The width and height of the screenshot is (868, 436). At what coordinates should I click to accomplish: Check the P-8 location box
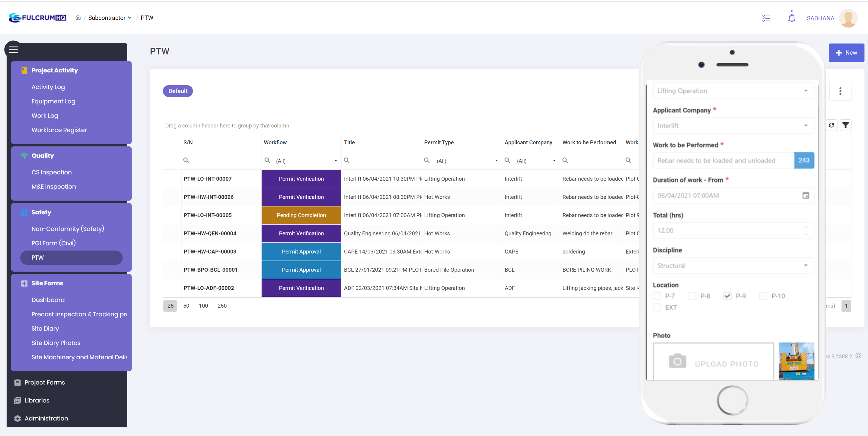point(692,296)
